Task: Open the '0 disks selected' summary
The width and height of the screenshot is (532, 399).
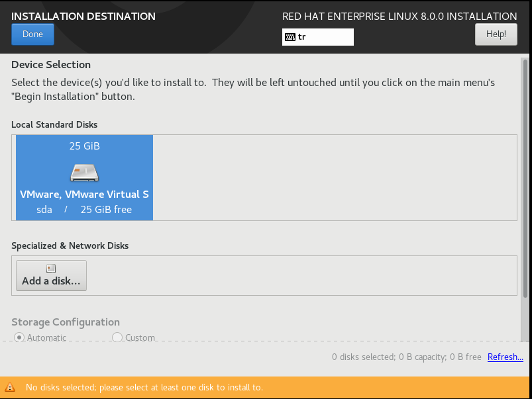Action: click(x=407, y=357)
